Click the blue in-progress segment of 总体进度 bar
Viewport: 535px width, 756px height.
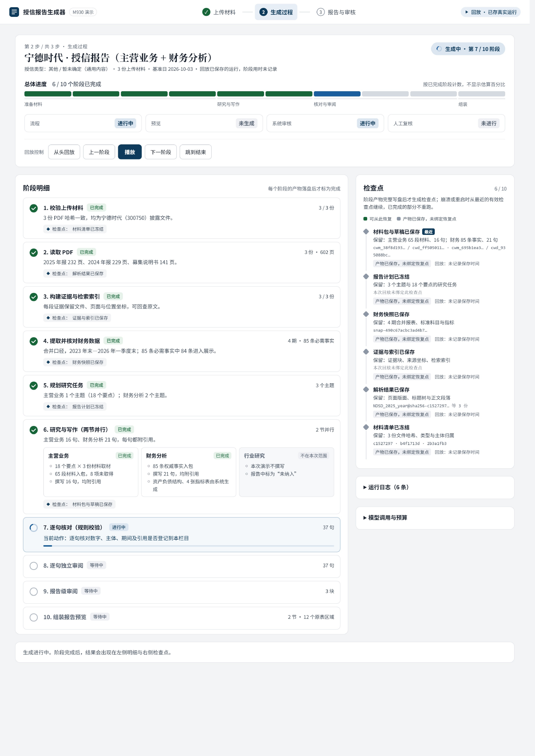click(337, 94)
